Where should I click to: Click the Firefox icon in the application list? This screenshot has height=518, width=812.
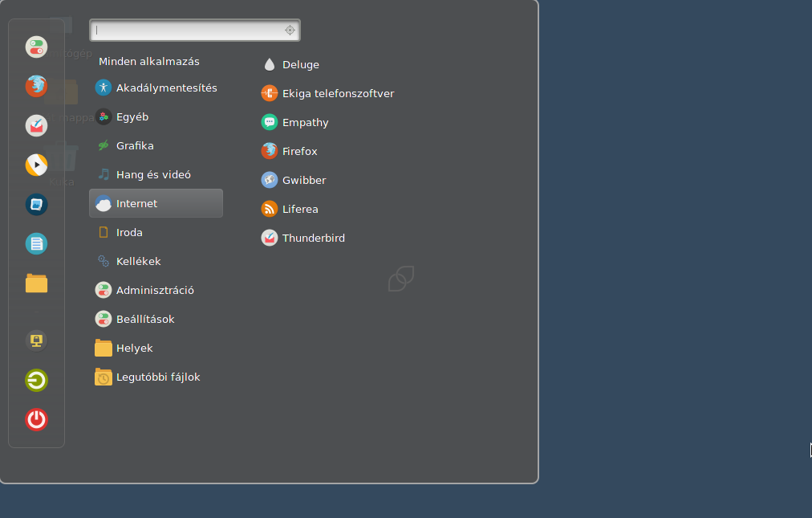270,151
